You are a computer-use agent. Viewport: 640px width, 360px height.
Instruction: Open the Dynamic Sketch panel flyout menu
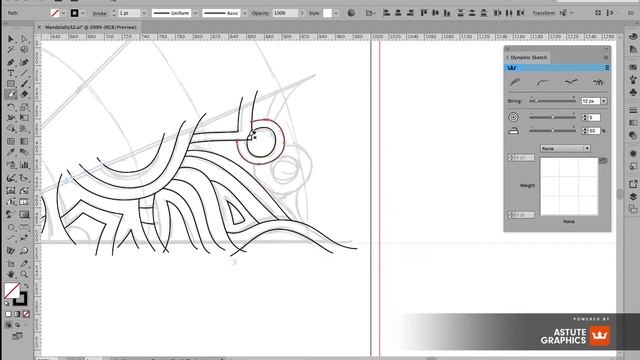[606, 58]
